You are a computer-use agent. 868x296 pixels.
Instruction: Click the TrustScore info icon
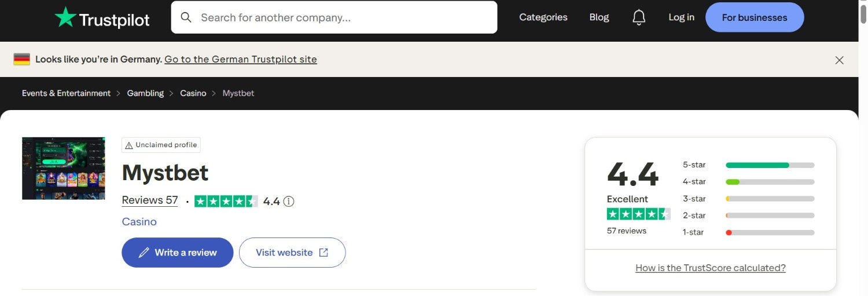[x=289, y=202]
